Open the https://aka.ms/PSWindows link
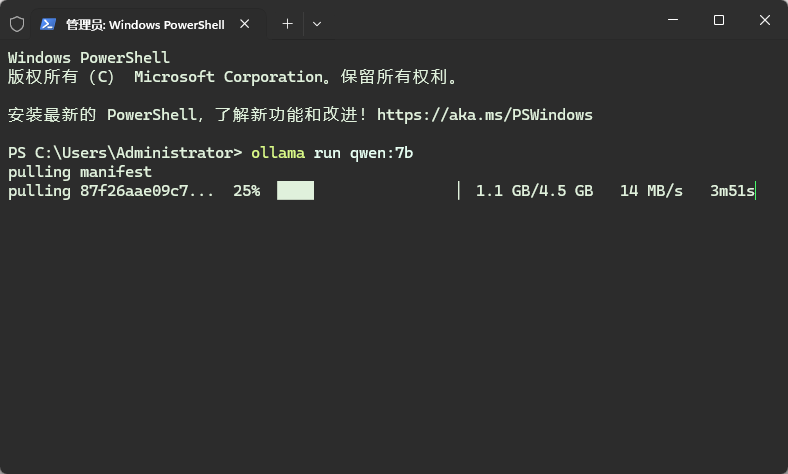Viewport: 788px width, 474px height. 484,115
